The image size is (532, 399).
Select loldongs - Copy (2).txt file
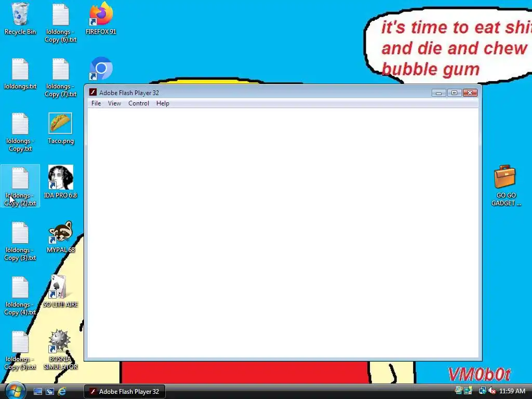click(x=20, y=187)
